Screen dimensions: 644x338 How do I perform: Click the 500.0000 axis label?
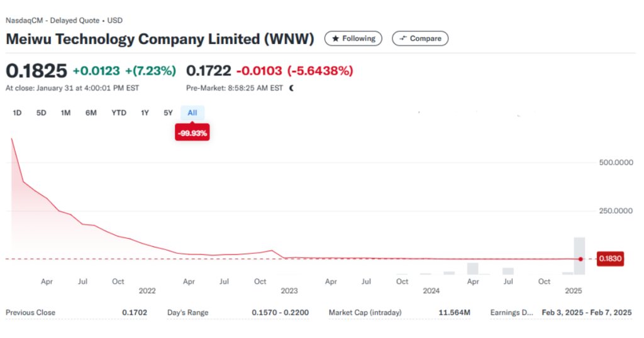point(616,163)
